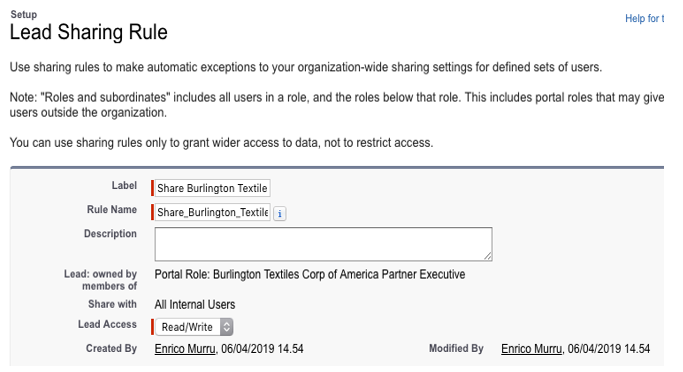Open Enrico Murru link under Created By
The height and width of the screenshot is (372, 683).
[x=185, y=349]
